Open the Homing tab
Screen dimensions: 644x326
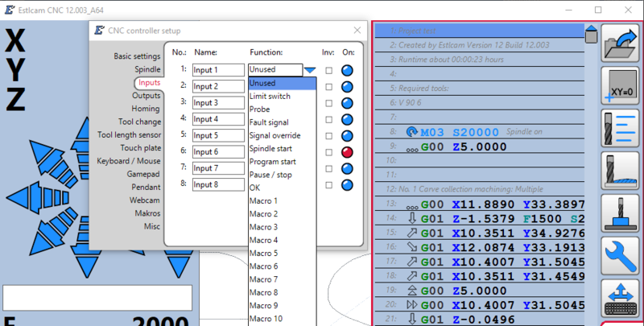(146, 109)
